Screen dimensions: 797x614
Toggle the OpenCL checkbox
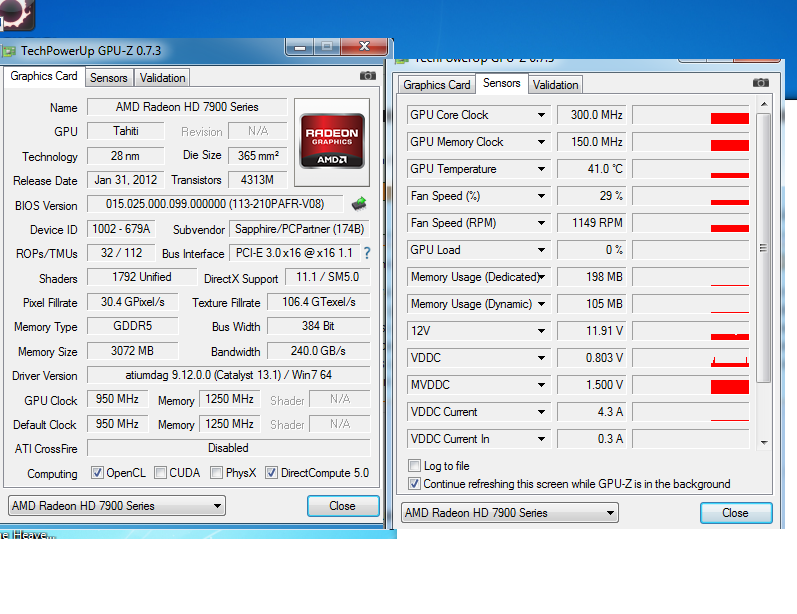pyautogui.click(x=97, y=473)
